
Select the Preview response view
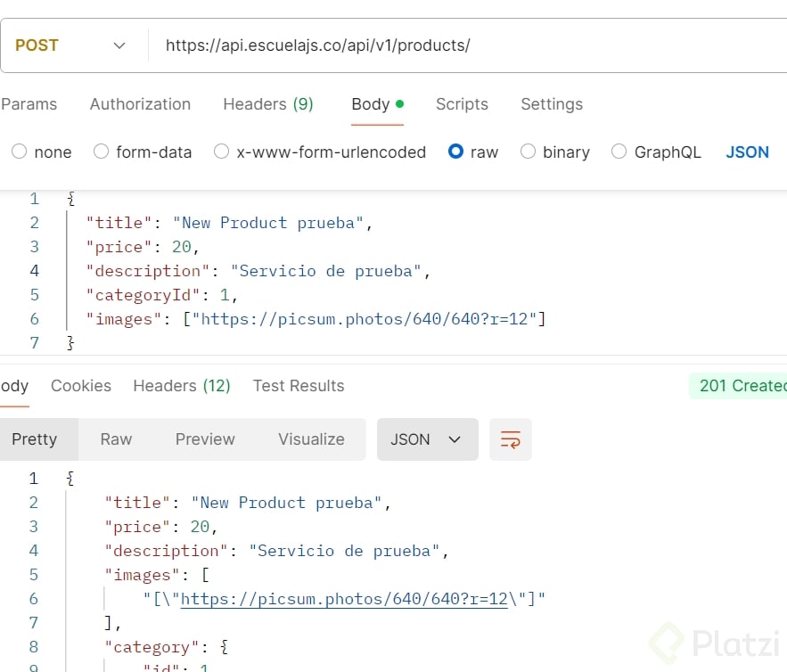click(x=205, y=439)
